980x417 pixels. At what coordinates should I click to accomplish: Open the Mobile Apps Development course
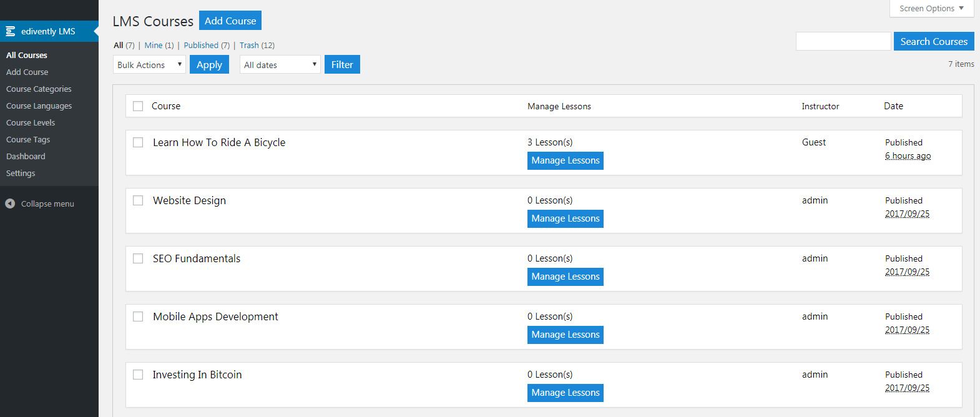click(215, 316)
